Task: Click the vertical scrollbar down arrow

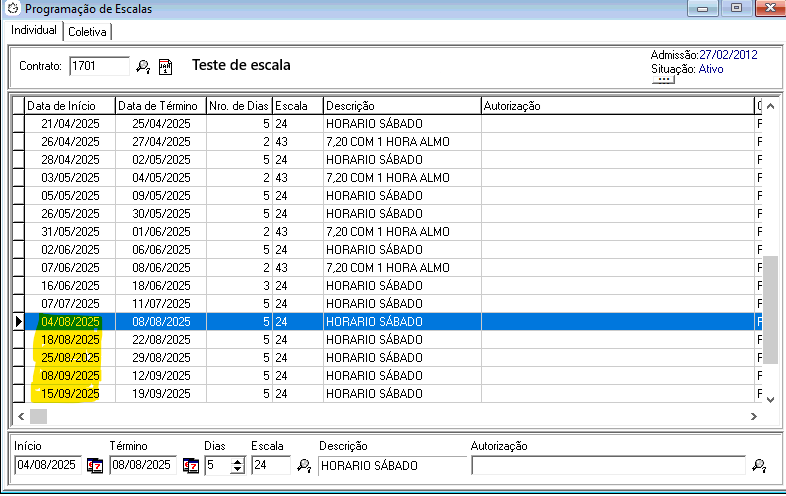Action: coord(769,398)
